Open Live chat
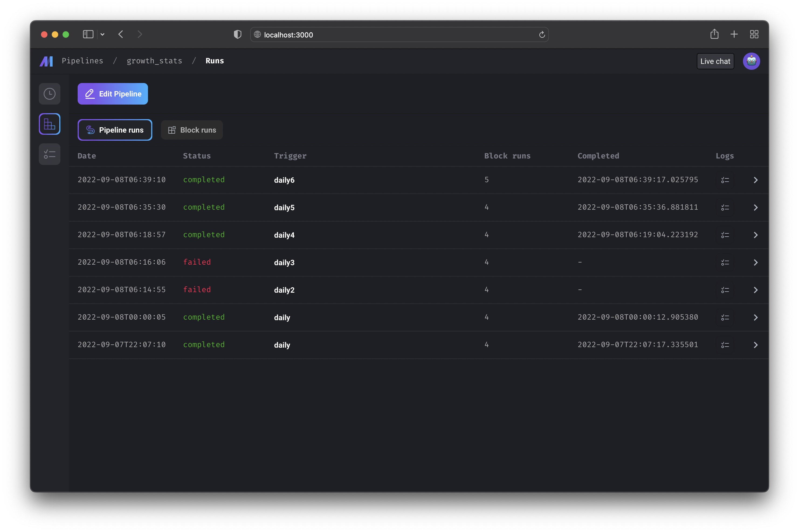This screenshot has height=532, width=799. (715, 61)
